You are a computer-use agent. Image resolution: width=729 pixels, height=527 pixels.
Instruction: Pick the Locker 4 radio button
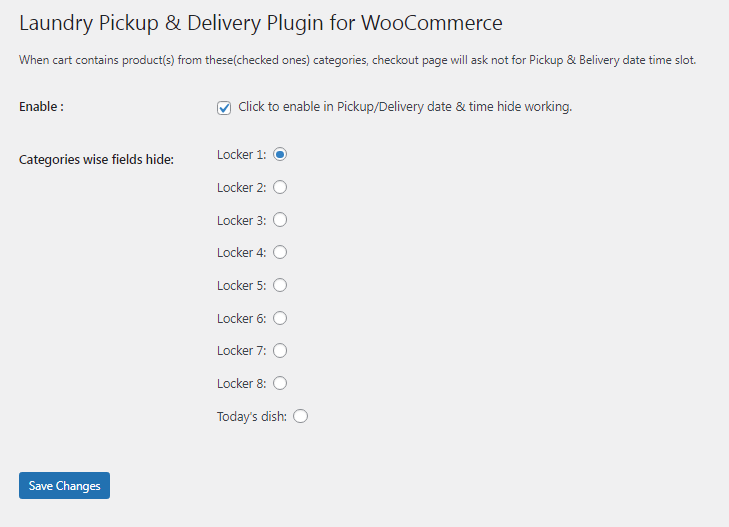pos(280,252)
